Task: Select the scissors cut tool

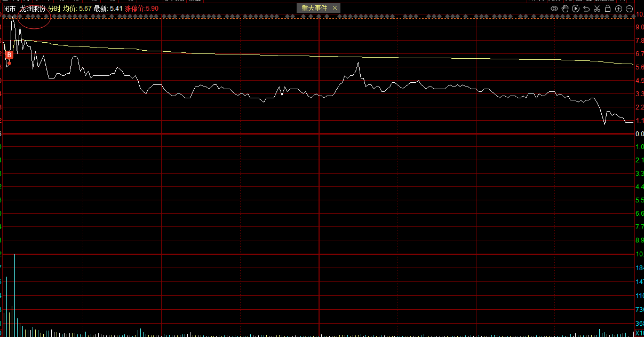Action: pyautogui.click(x=597, y=9)
